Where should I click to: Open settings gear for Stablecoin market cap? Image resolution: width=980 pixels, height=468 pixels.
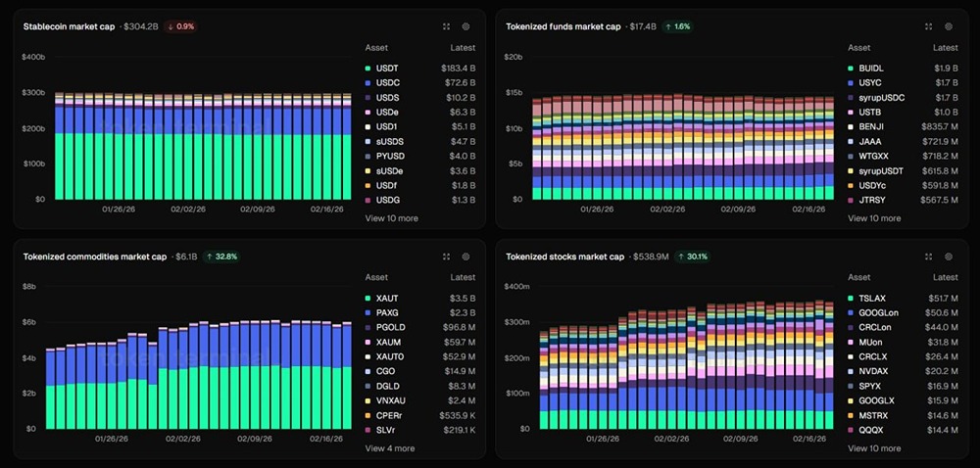[x=465, y=26]
